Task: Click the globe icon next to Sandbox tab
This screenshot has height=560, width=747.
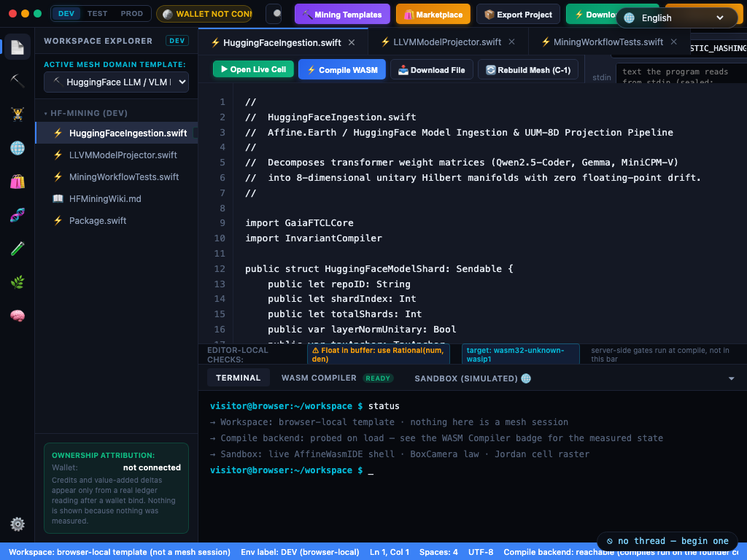Action: point(526,378)
